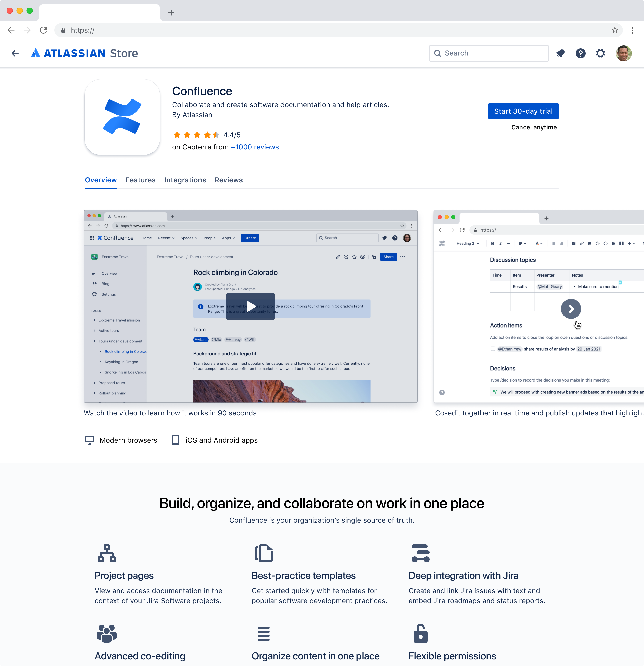Click the watch eye icon in thumbnail

363,257
